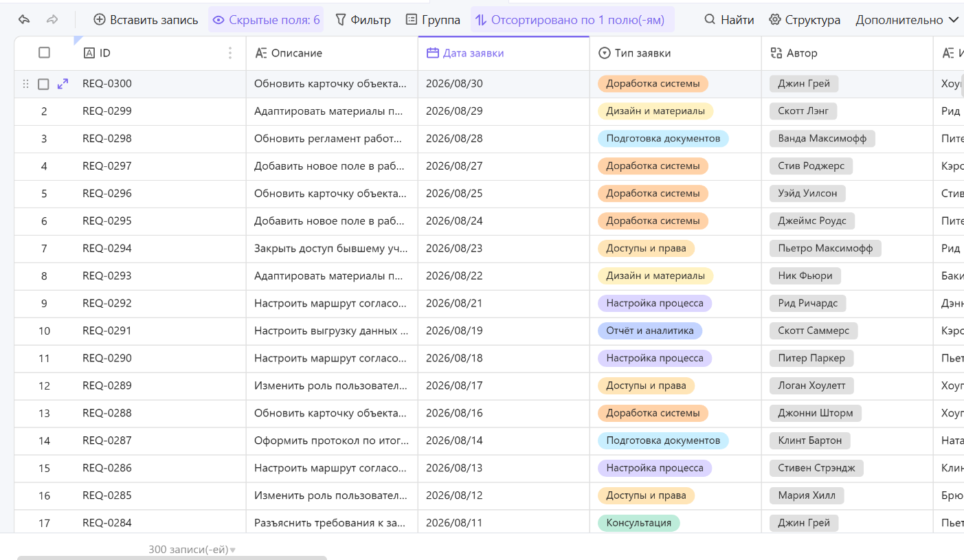Click Подготовка документов tag in REQ-0298 row

[663, 139]
